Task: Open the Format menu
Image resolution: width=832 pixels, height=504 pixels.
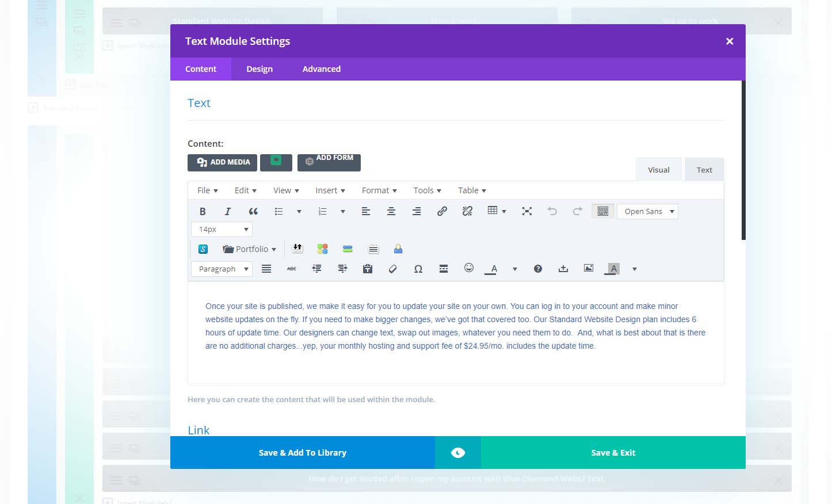Action: click(379, 190)
